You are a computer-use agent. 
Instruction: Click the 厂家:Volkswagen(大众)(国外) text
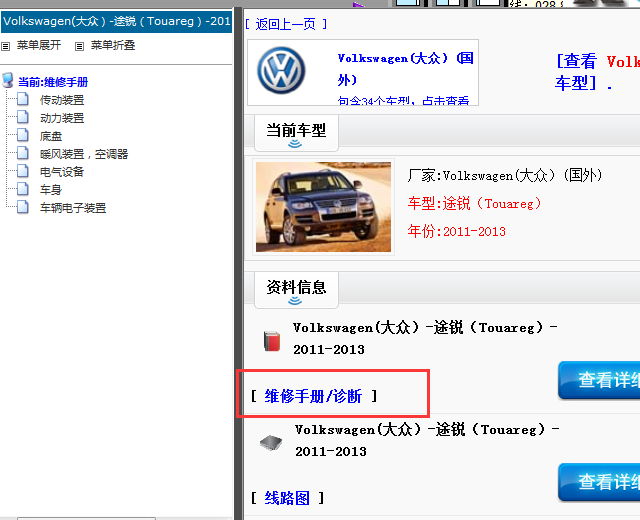tap(505, 176)
